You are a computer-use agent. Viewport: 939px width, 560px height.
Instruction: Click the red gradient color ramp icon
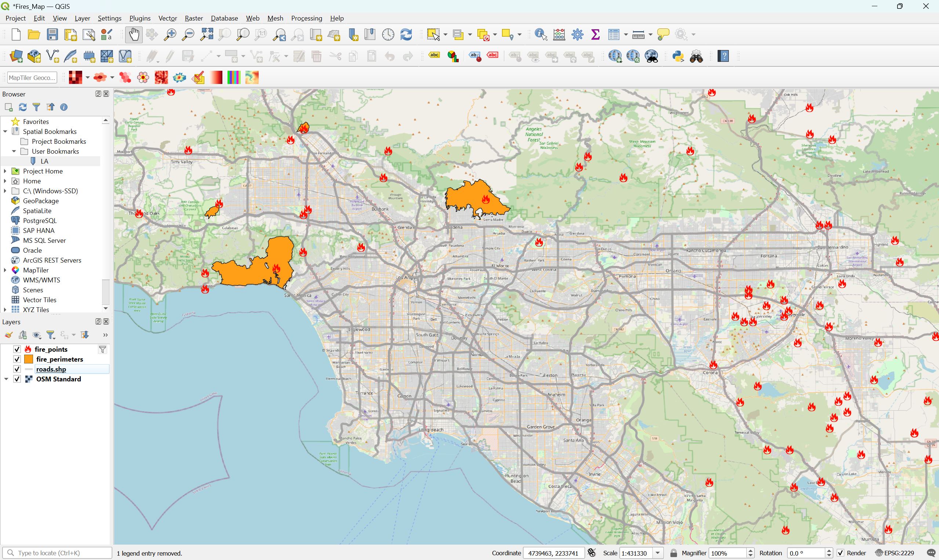pyautogui.click(x=216, y=78)
